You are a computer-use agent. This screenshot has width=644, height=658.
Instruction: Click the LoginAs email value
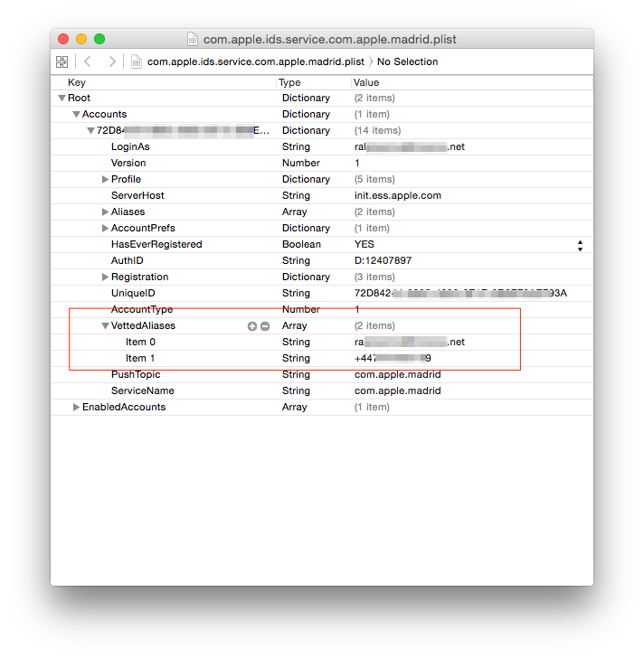[x=410, y=146]
